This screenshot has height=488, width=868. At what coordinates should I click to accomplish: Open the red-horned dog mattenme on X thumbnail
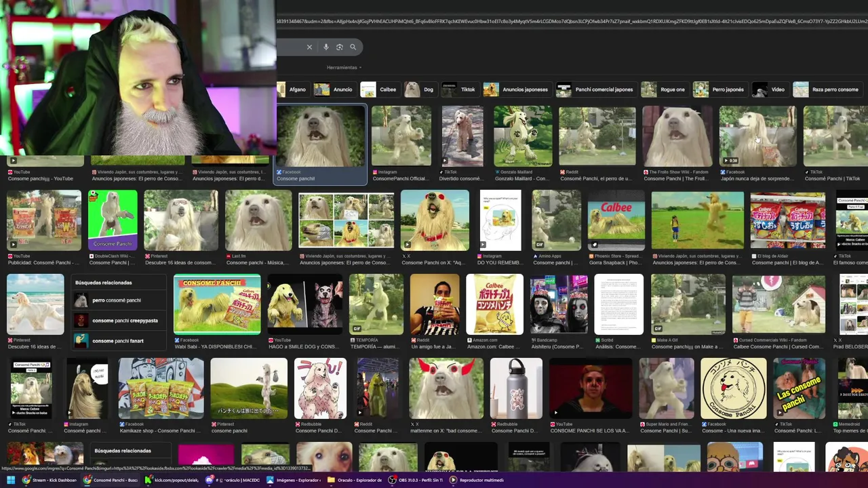tap(446, 388)
